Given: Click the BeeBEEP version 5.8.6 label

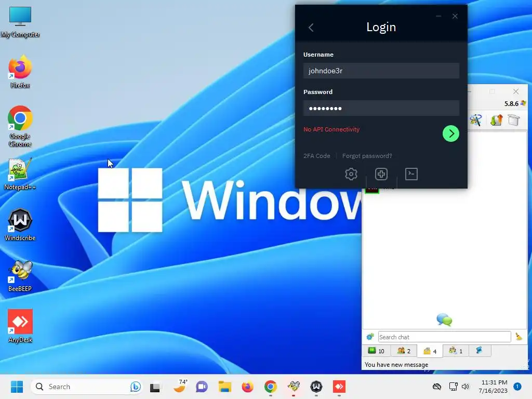Looking at the screenshot, I should [x=511, y=103].
